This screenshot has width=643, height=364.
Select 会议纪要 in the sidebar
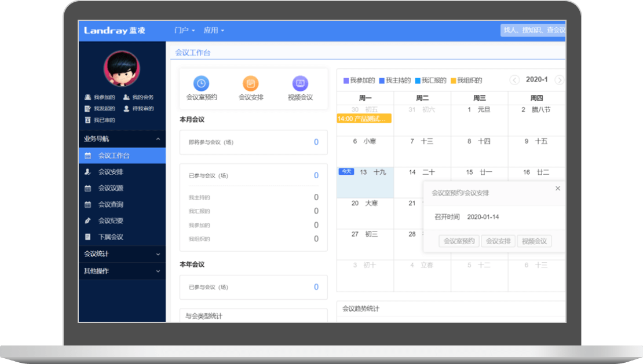coord(110,220)
